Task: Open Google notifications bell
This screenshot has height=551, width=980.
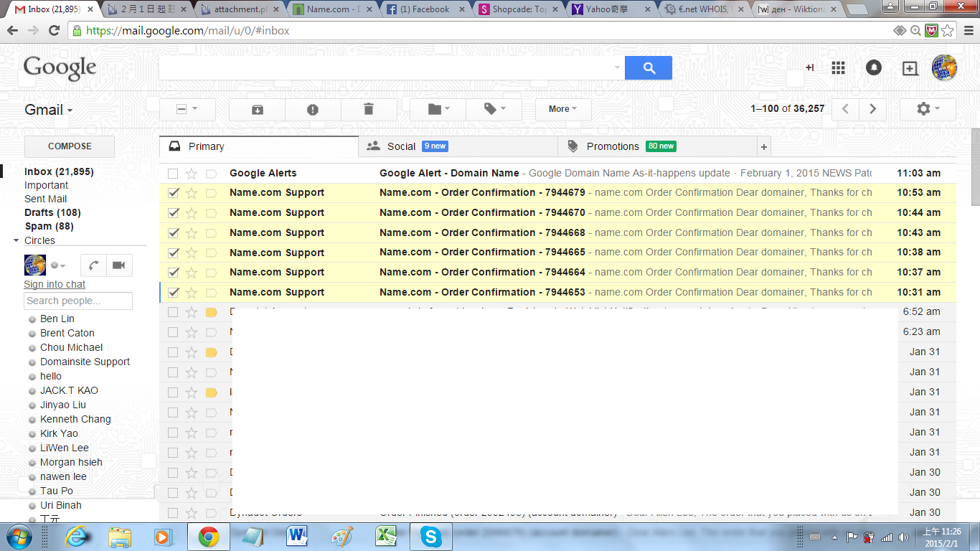Action: (x=874, y=67)
